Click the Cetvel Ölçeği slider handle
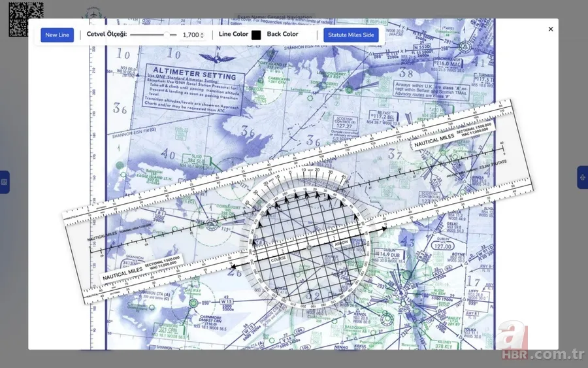588x368 pixels. click(x=167, y=35)
